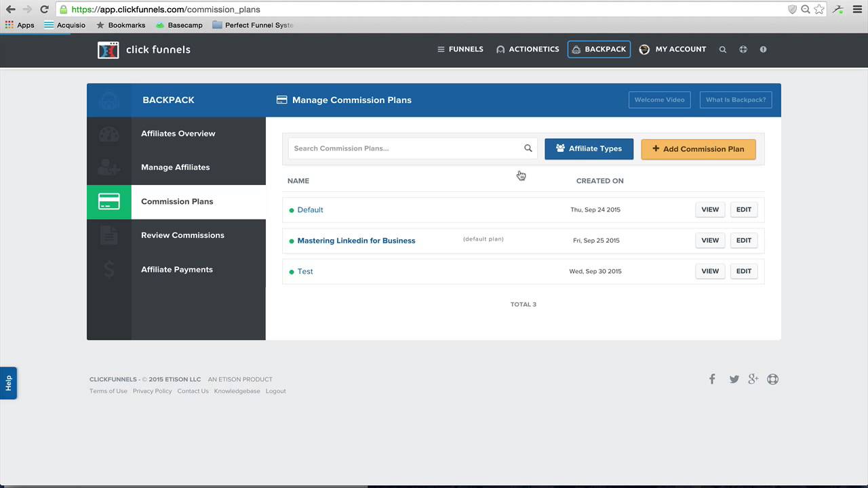
Task: Open the Funnels menu
Action: click(x=460, y=49)
